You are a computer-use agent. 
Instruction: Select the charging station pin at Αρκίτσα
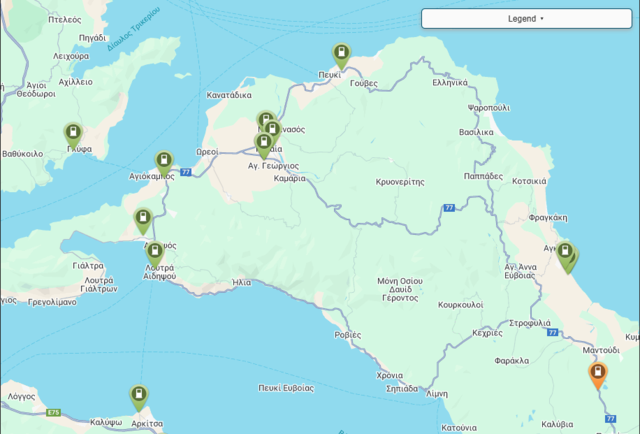[139, 397]
